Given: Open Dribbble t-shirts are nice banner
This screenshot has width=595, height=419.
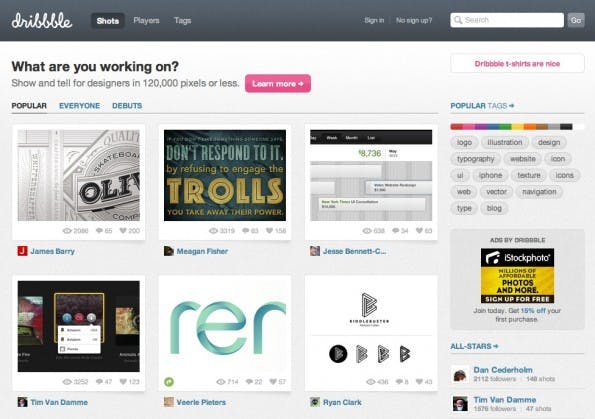Looking at the screenshot, I should click(517, 63).
